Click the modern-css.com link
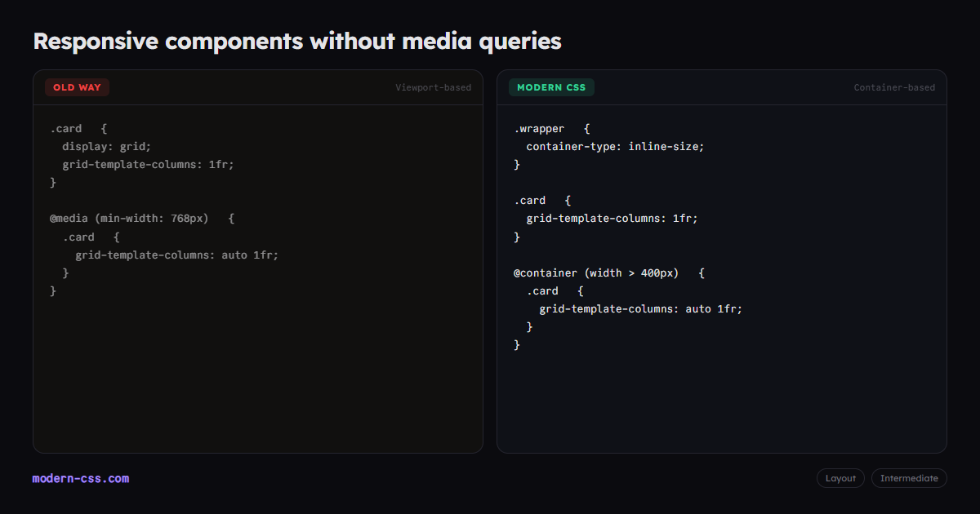The height and width of the screenshot is (514, 980). pos(81,479)
